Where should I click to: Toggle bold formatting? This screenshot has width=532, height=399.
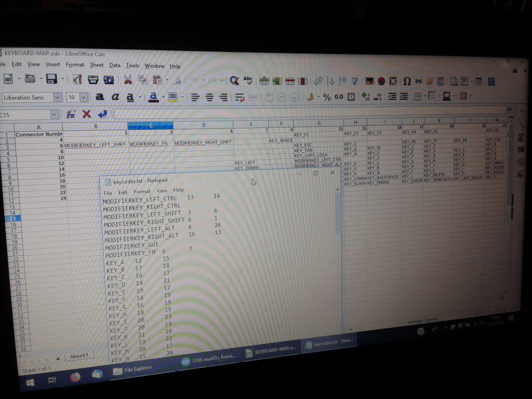[x=100, y=97]
